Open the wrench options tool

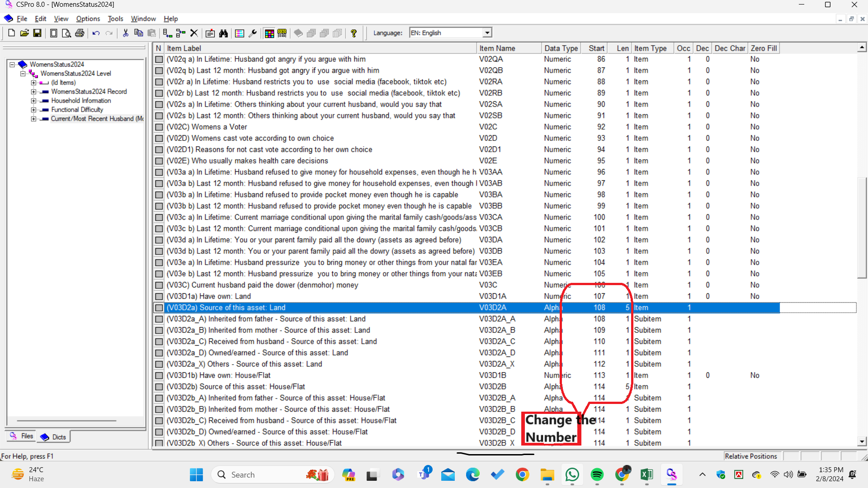[x=253, y=33]
